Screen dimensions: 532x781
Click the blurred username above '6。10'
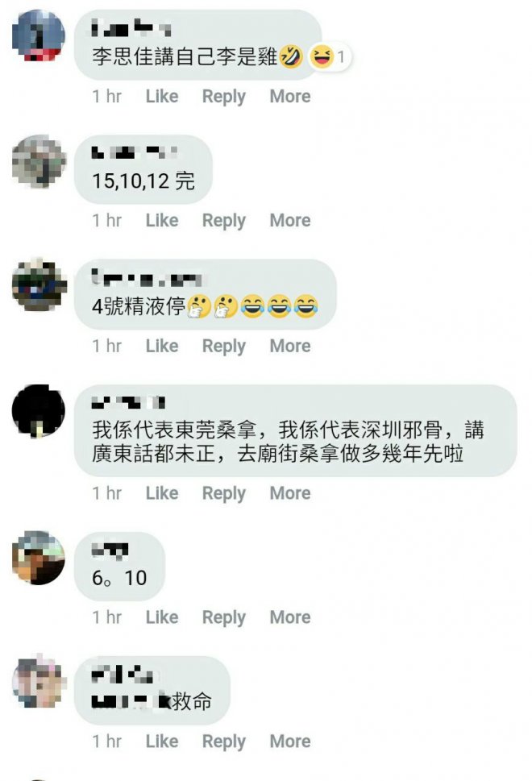(110, 550)
